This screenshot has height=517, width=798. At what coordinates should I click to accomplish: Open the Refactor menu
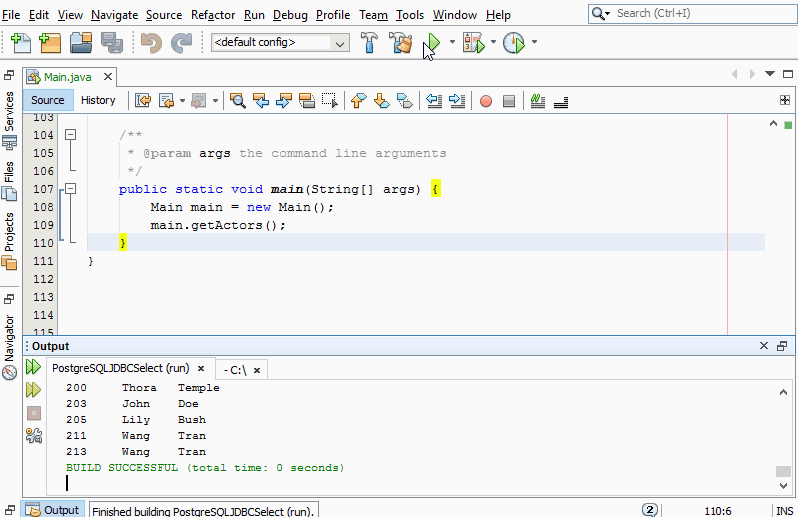click(x=214, y=15)
